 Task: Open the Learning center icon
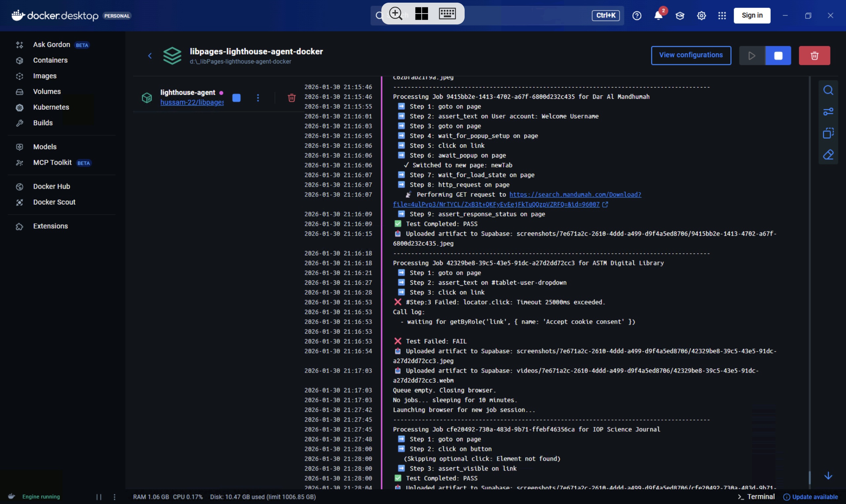679,16
